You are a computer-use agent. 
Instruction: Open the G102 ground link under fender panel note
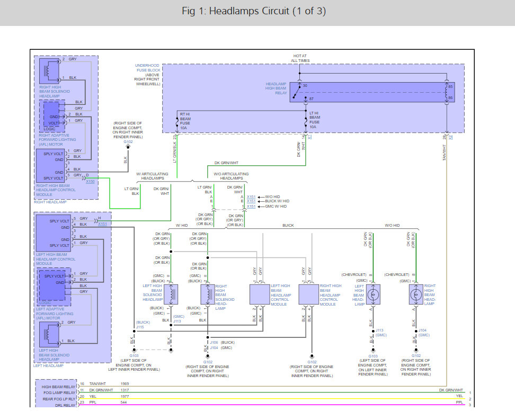(128, 142)
